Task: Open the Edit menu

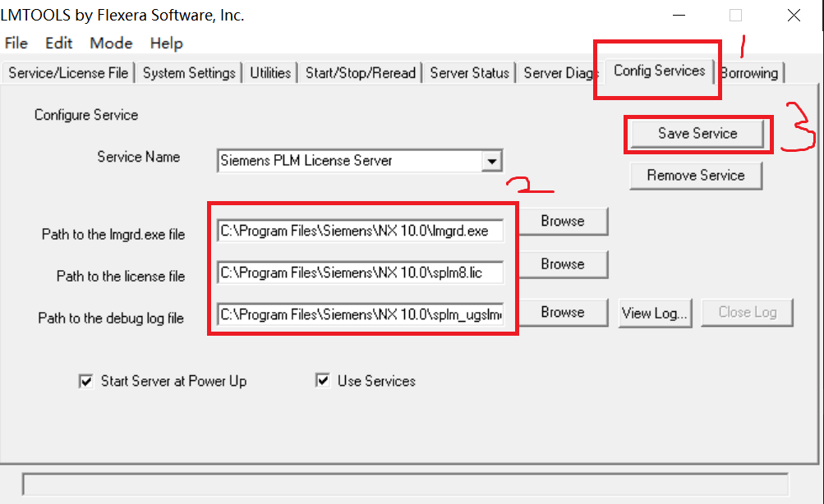Action: (58, 43)
